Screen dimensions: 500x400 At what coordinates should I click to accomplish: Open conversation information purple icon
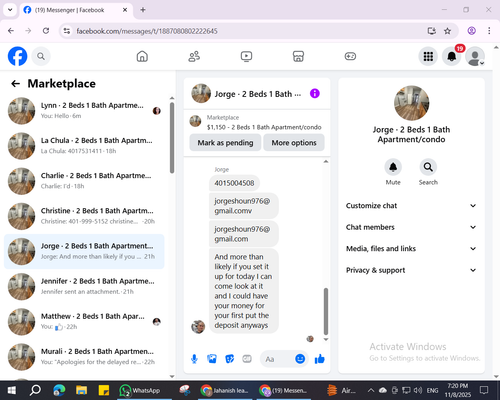pyautogui.click(x=315, y=93)
